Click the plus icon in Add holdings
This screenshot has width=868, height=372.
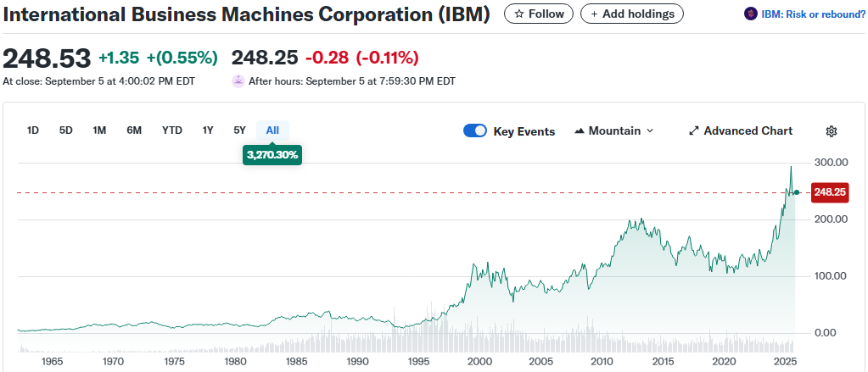coord(594,14)
